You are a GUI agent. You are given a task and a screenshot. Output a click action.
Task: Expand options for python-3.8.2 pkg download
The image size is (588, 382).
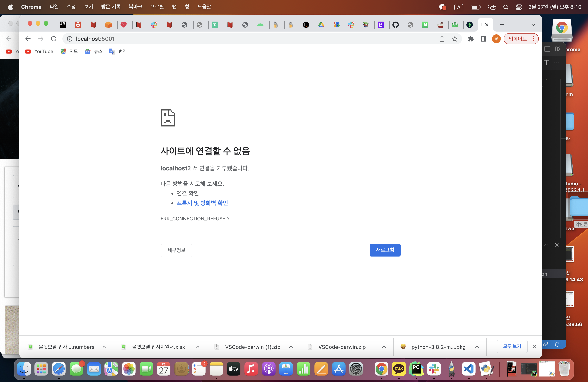(x=477, y=347)
